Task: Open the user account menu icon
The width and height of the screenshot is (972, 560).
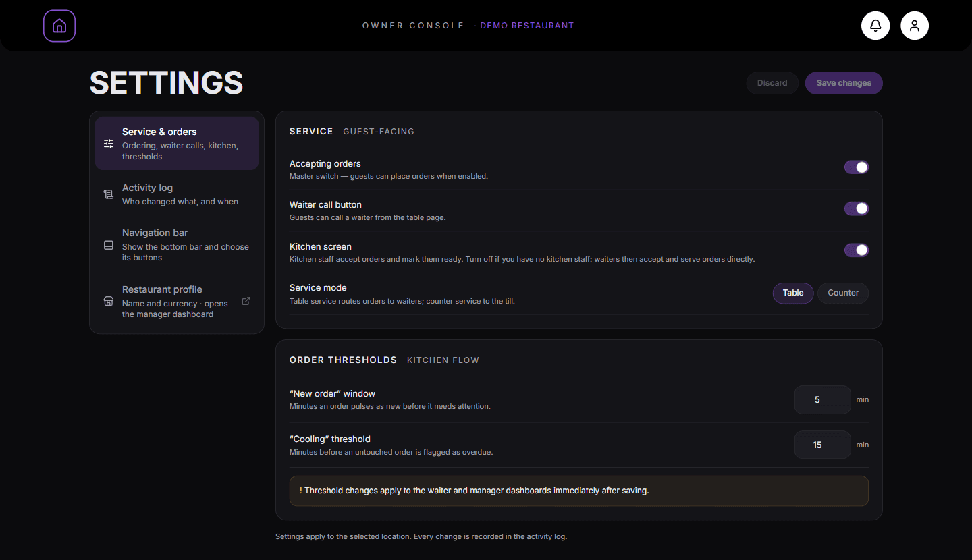Action: 915,26
